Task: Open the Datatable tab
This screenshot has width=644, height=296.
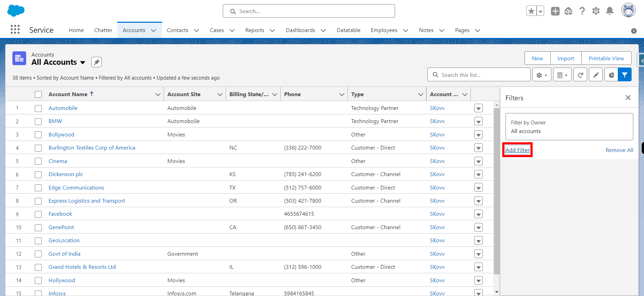Action: pos(349,30)
